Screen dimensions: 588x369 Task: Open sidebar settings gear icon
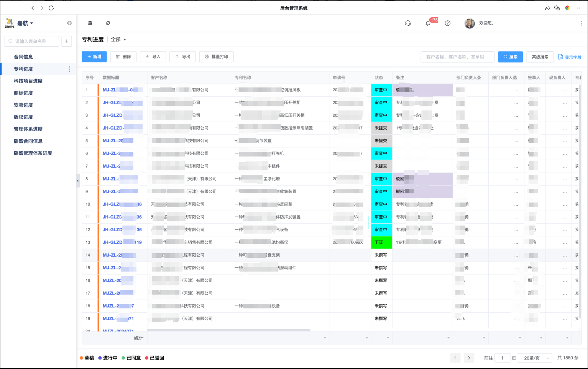(x=69, y=23)
